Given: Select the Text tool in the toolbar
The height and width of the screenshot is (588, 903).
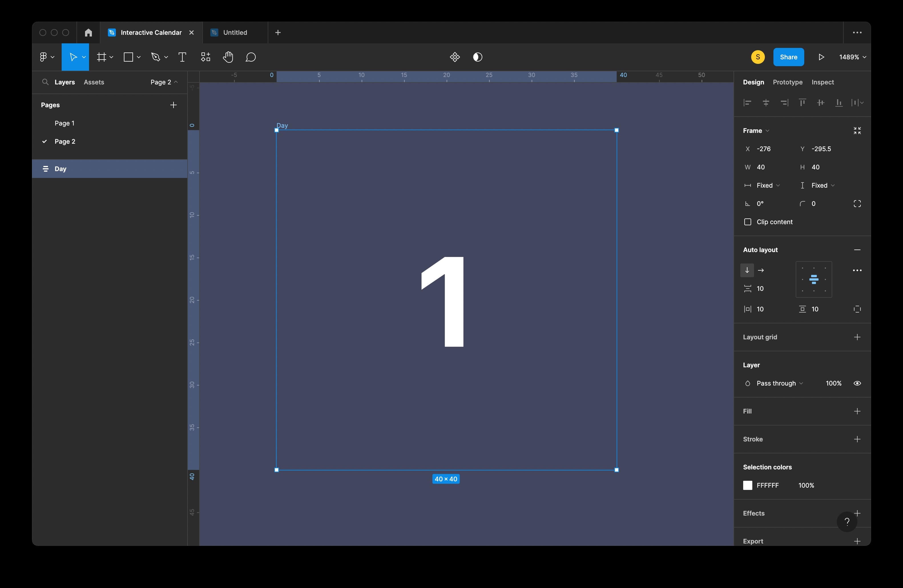Looking at the screenshot, I should pyautogui.click(x=182, y=57).
